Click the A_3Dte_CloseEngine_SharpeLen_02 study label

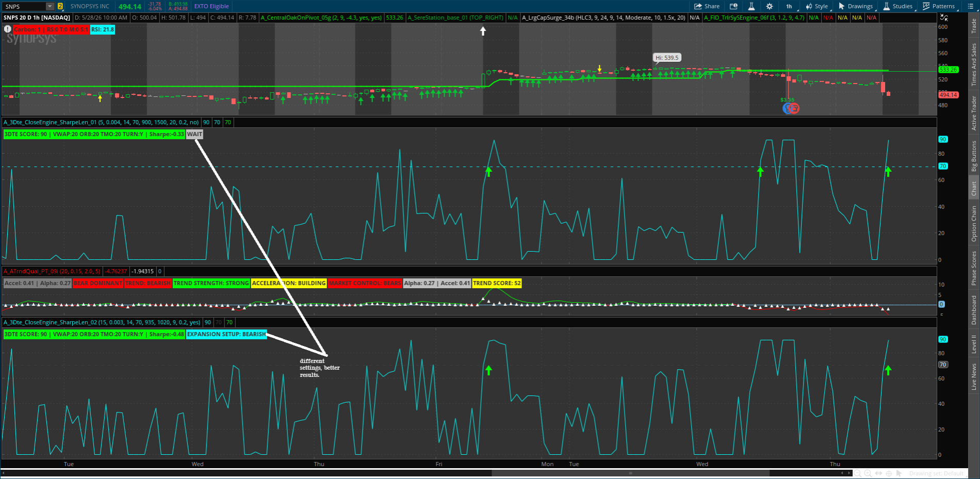(x=102, y=322)
